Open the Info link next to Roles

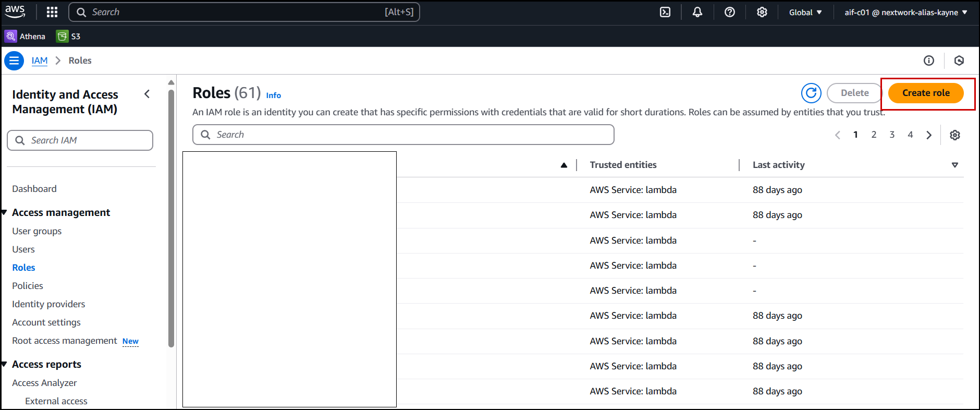pyautogui.click(x=274, y=95)
